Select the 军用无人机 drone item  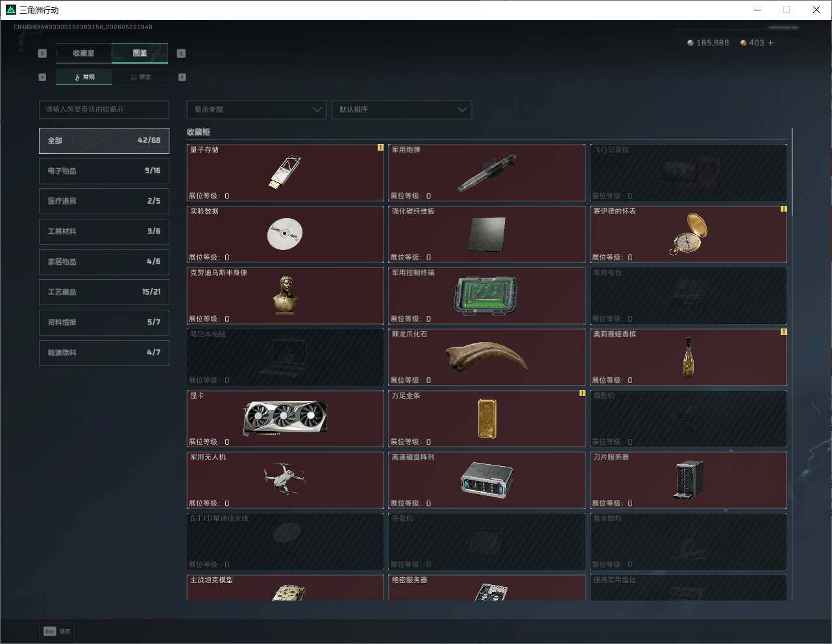(x=286, y=480)
